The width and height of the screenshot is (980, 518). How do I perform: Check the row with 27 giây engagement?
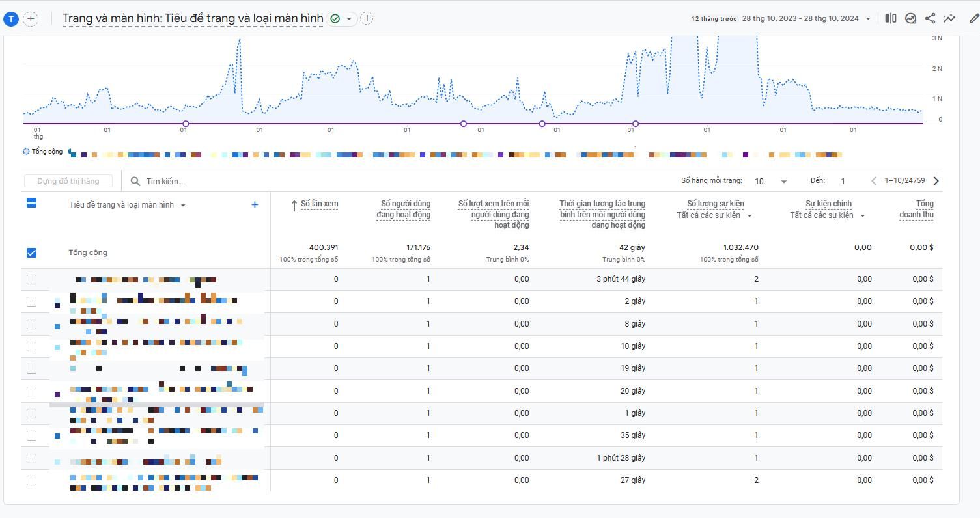coord(31,480)
